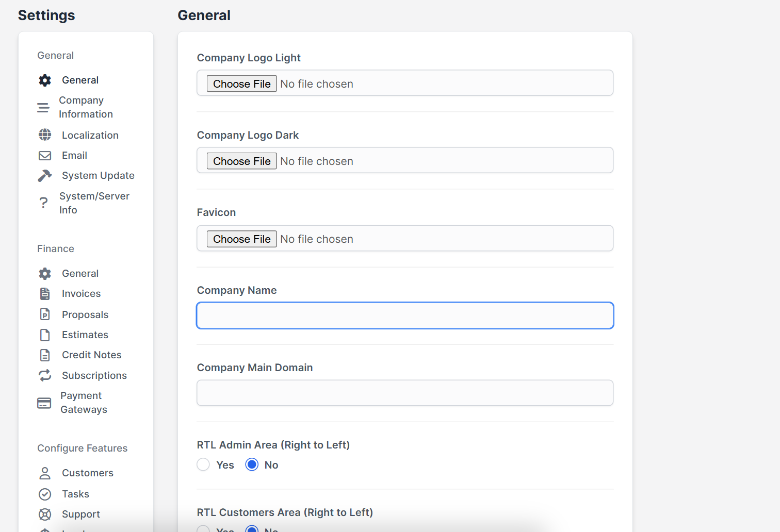This screenshot has width=780, height=532.
Task: Open Payment Gateways settings
Action: (x=84, y=403)
